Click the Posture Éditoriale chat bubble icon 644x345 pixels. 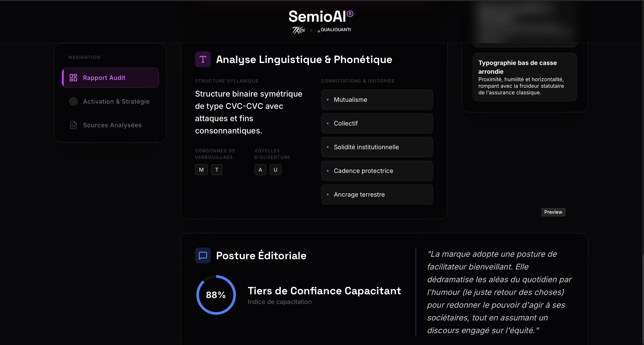(x=203, y=255)
